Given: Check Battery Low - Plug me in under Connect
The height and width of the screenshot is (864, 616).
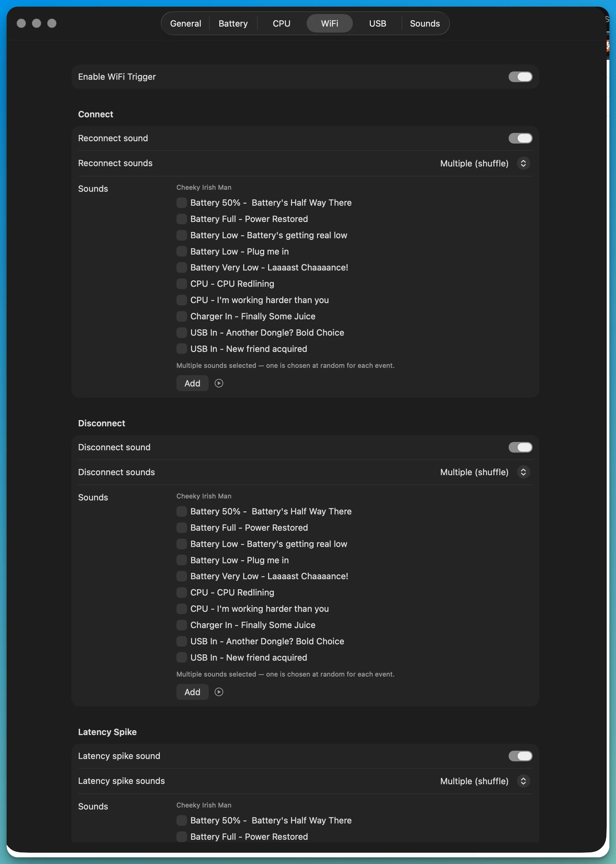Looking at the screenshot, I should click(x=182, y=252).
